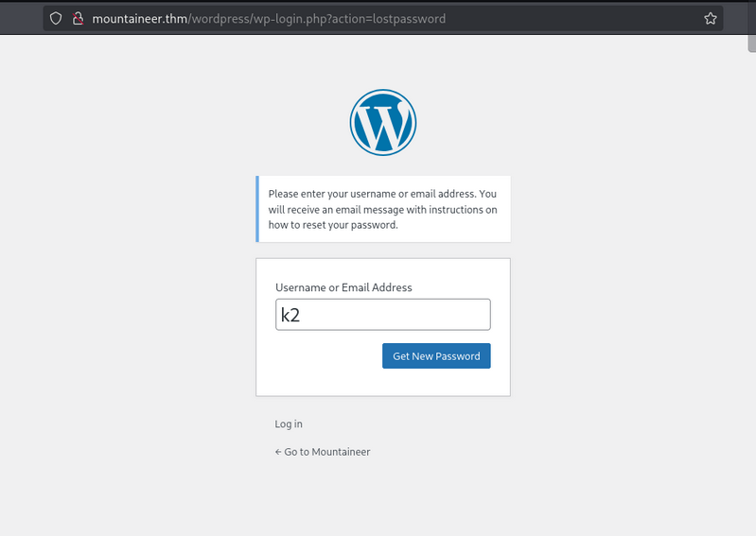Open the insecure connection padlock info
This screenshot has width=756, height=536.
tap(78, 18)
